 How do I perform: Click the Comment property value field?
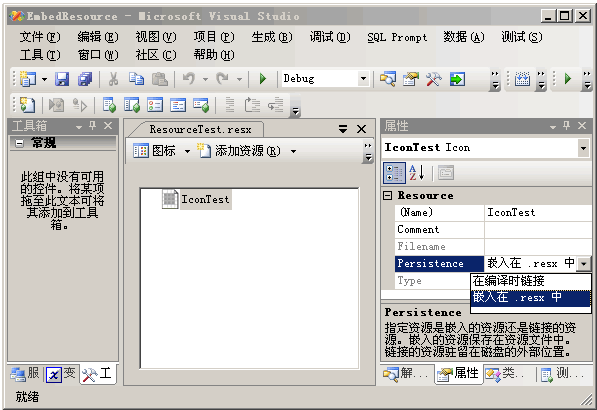click(538, 230)
